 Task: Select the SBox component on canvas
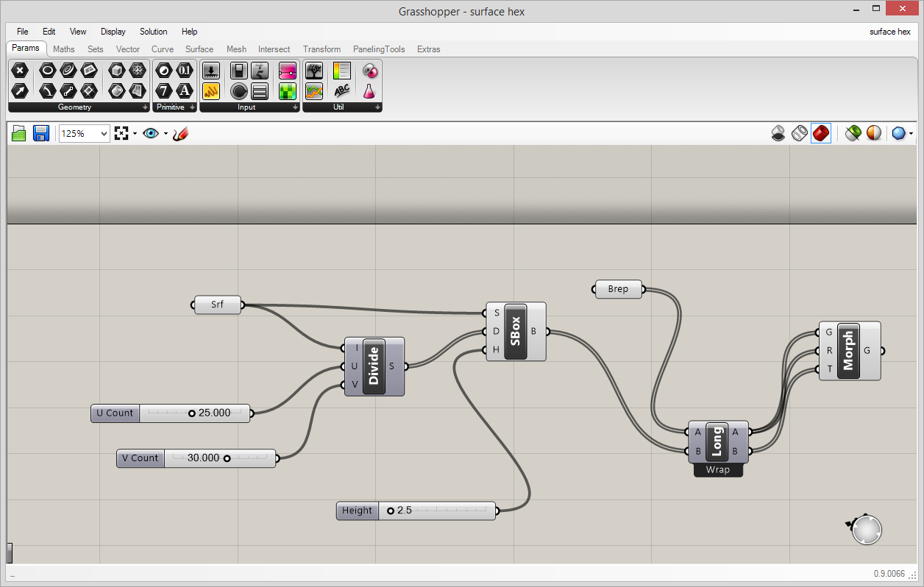tap(516, 332)
